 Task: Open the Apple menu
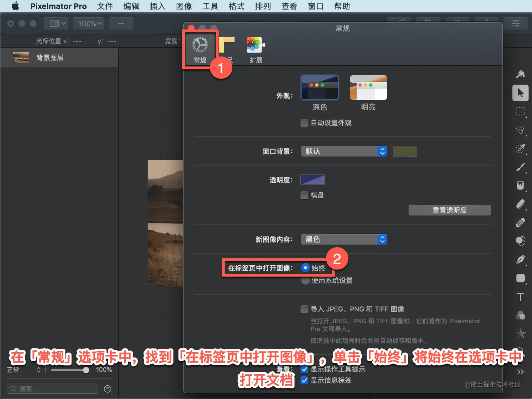tap(15, 6)
